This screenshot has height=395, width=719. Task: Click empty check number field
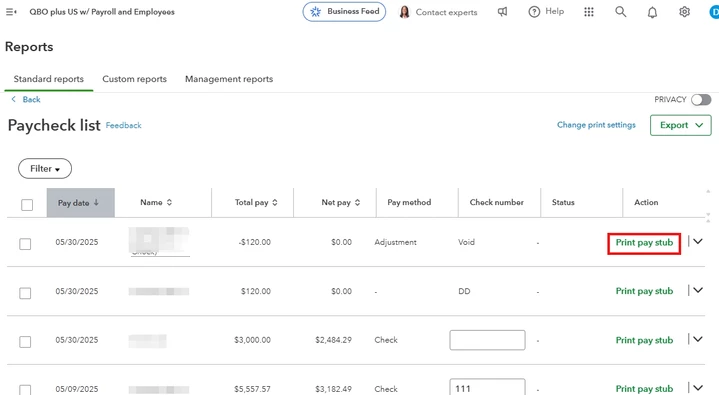click(x=487, y=340)
